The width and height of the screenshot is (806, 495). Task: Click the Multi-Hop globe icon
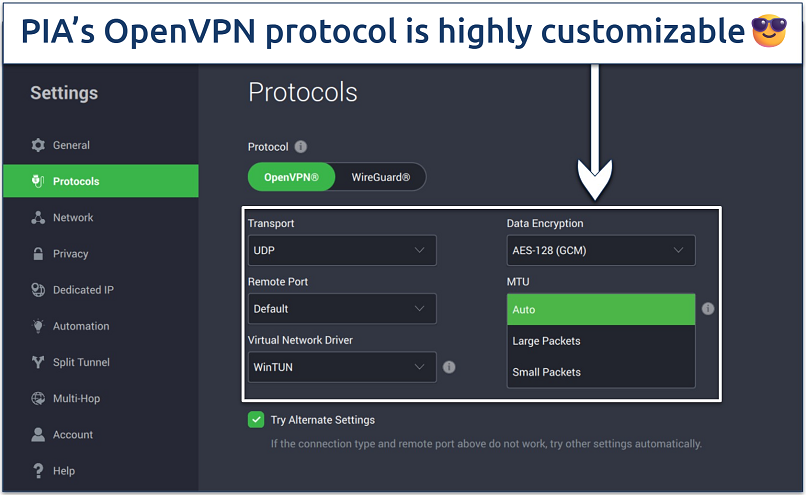pos(38,398)
